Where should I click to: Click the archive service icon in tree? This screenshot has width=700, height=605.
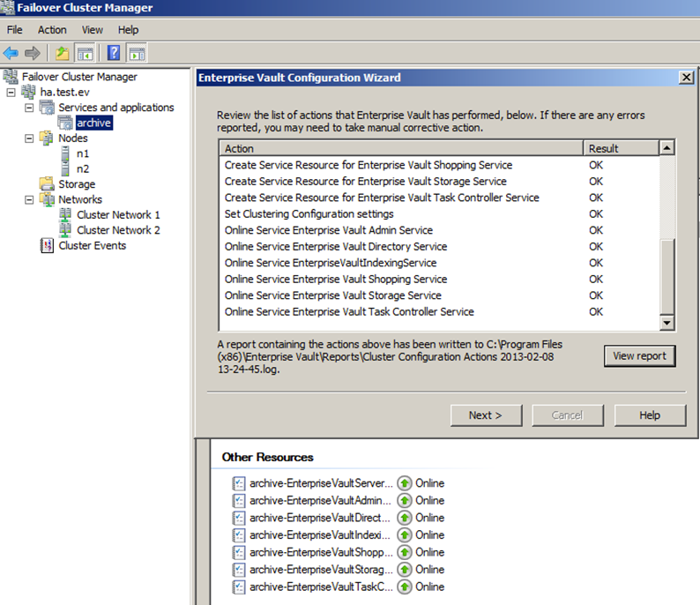(65, 123)
